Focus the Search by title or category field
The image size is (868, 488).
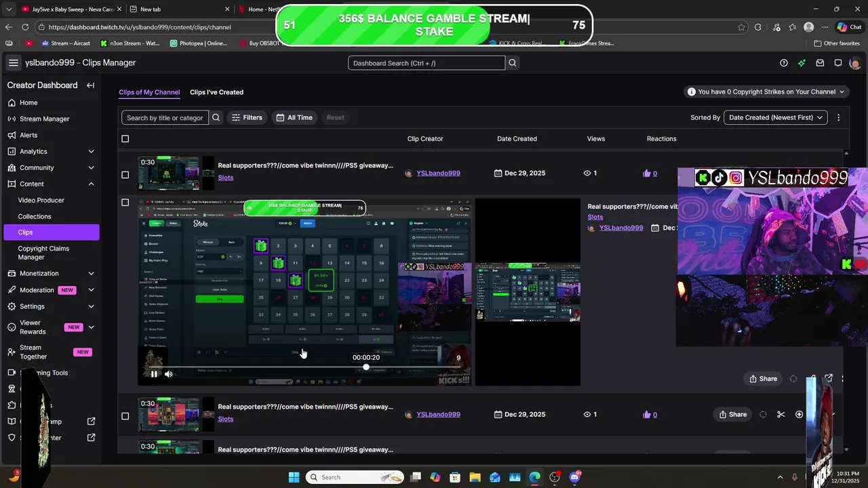[165, 117]
